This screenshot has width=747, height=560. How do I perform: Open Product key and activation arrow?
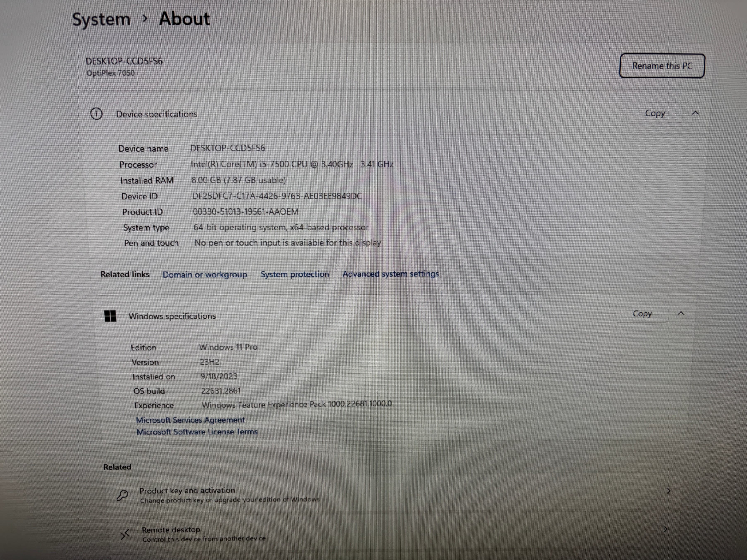click(669, 491)
